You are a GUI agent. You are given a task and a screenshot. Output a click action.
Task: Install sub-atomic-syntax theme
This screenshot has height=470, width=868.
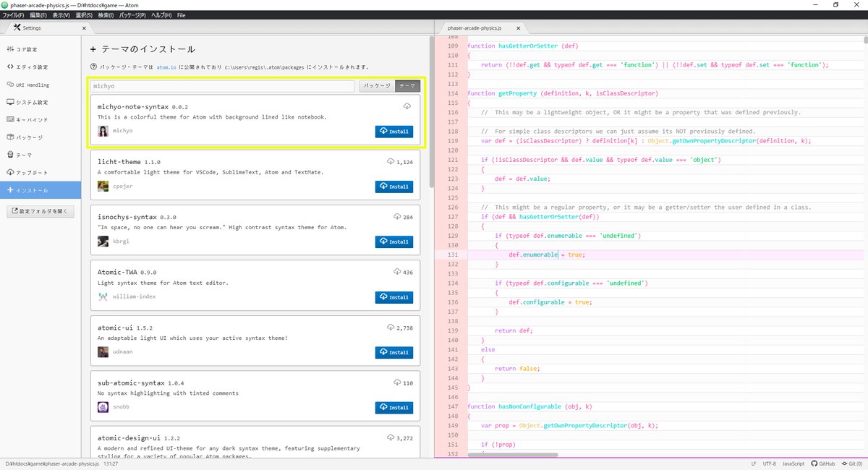pos(394,407)
